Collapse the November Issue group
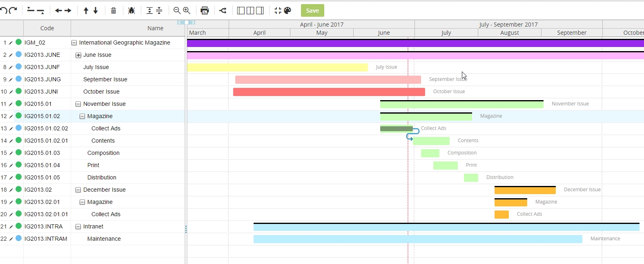Screen dimensions: 644x264 click(78, 104)
